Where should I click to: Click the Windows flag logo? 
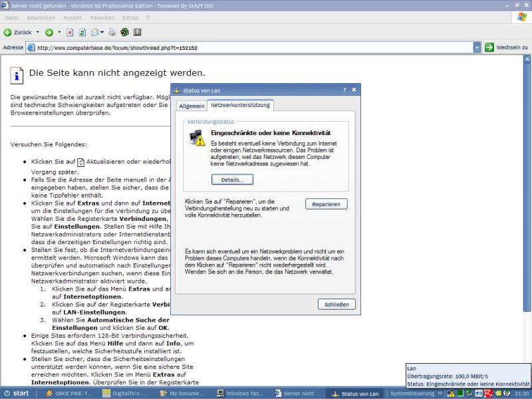tap(522, 17)
